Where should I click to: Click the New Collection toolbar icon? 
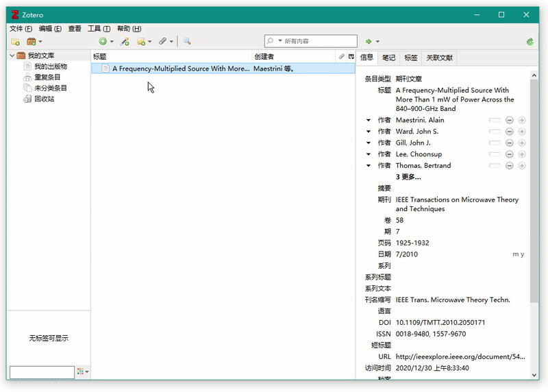[15, 42]
